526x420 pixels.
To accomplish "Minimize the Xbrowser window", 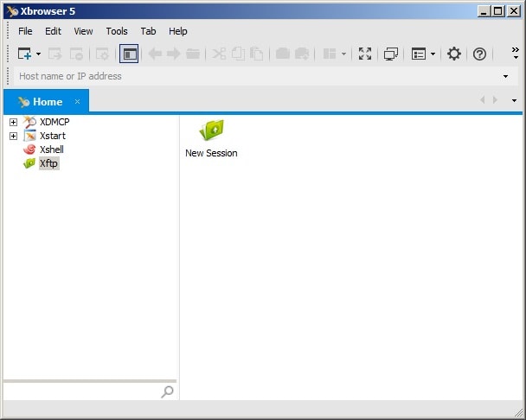I will click(x=484, y=11).
